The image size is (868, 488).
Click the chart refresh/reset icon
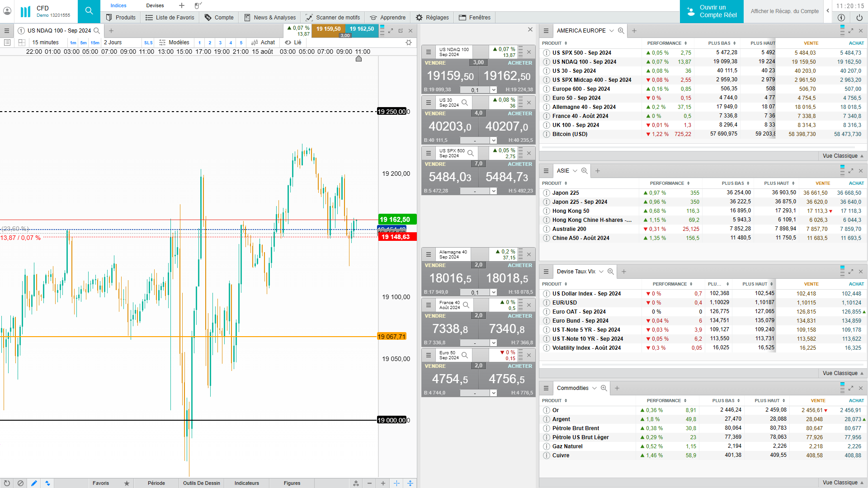tap(7, 483)
